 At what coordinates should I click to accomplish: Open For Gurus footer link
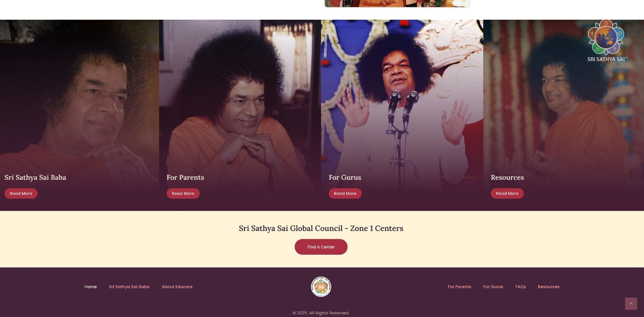click(493, 287)
